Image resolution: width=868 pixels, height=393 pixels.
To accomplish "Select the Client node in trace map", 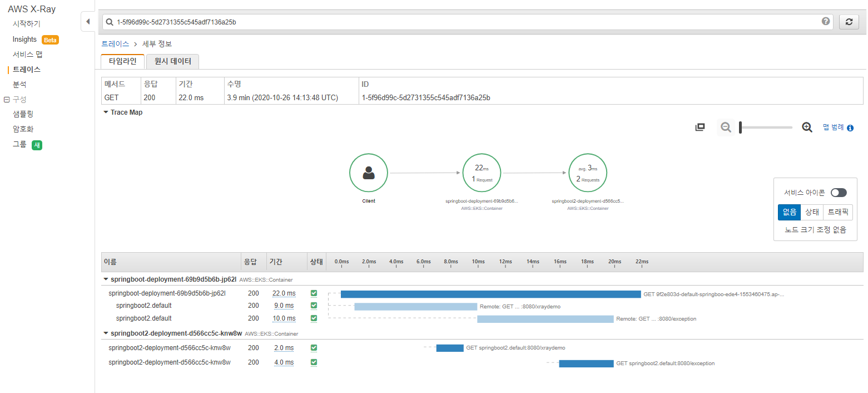I will point(369,173).
